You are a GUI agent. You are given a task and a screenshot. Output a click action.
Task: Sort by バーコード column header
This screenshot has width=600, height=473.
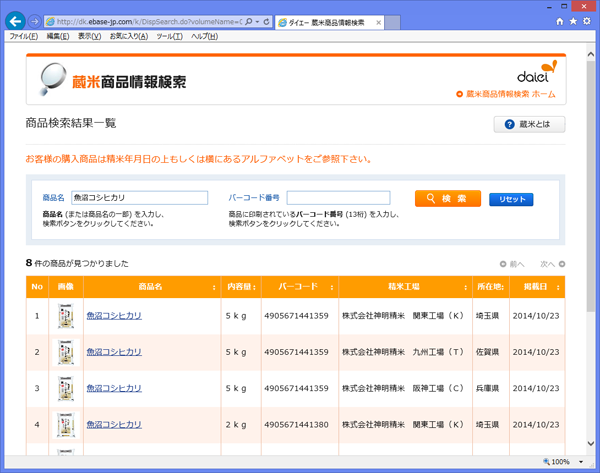pyautogui.click(x=300, y=287)
